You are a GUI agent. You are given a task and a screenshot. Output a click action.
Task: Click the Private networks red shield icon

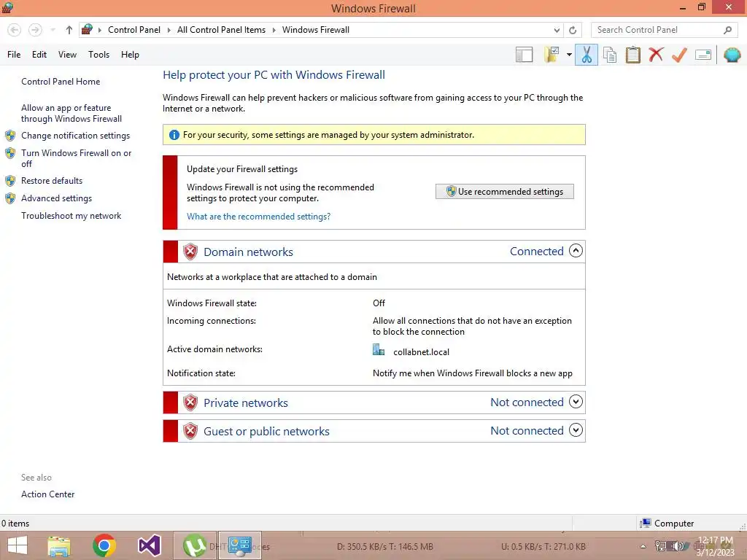tap(190, 402)
